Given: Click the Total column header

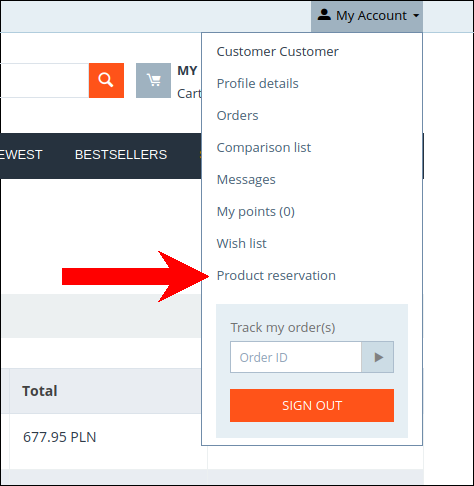Looking at the screenshot, I should tap(40, 391).
